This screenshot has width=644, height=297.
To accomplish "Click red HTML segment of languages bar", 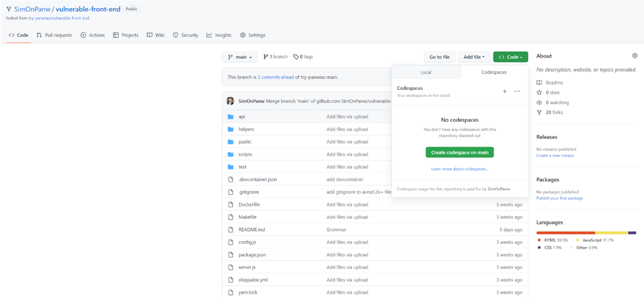I will tap(566, 233).
